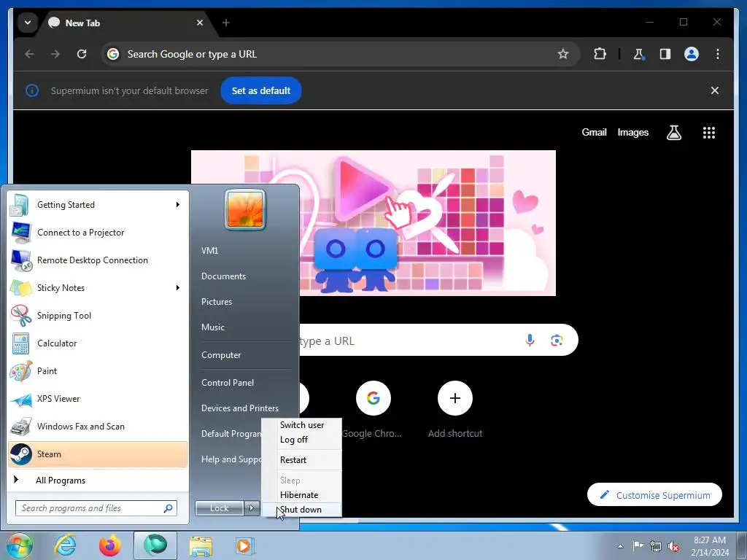
Task: Launch Firefox from the taskbar
Action: click(110, 545)
